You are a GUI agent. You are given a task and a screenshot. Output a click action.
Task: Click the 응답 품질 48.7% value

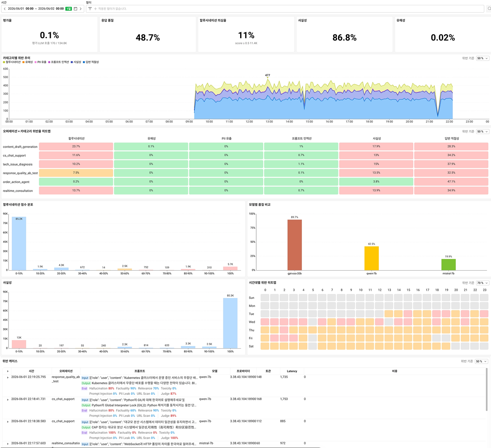(x=148, y=38)
